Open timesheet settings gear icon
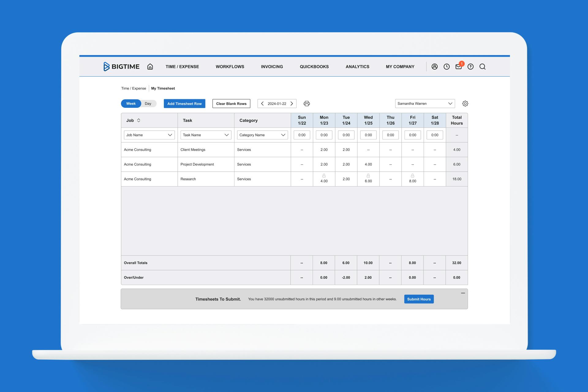 [x=465, y=104]
